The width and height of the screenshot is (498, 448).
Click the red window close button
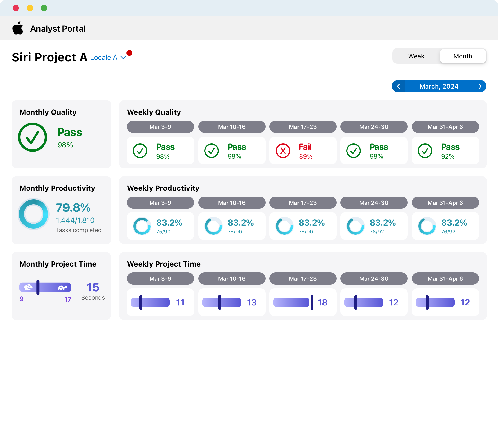pyautogui.click(x=16, y=8)
